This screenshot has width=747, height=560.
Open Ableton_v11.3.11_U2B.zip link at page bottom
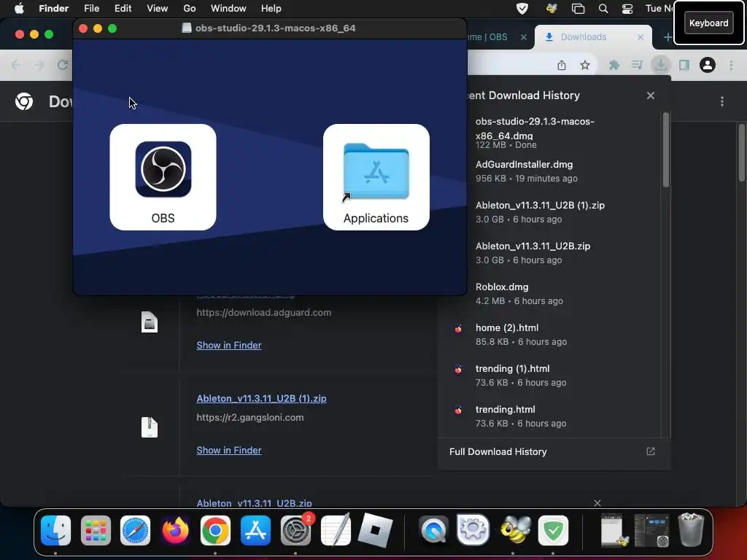click(254, 503)
